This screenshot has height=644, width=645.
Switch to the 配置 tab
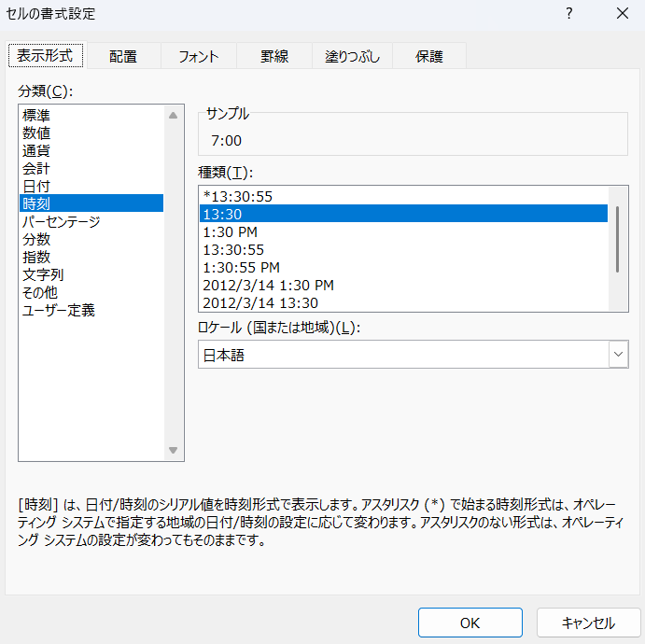tap(122, 56)
